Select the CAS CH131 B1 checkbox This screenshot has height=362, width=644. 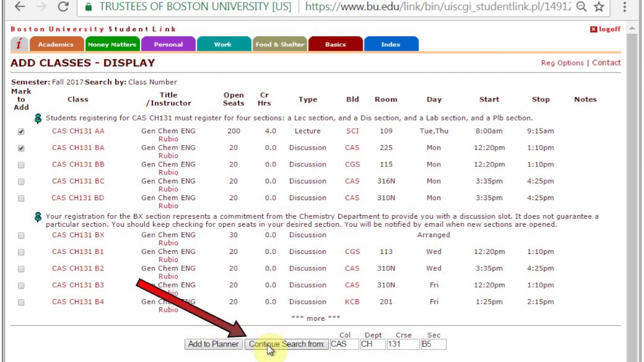tap(21, 252)
